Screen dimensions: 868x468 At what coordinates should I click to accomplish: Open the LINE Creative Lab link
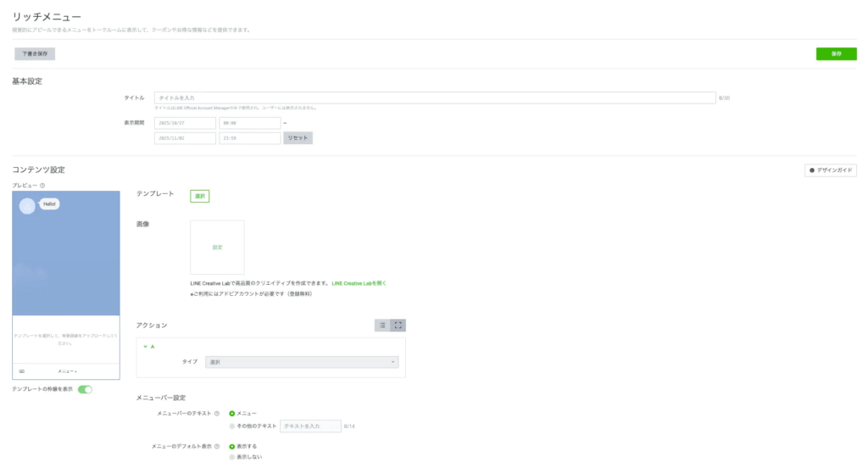coord(364,283)
